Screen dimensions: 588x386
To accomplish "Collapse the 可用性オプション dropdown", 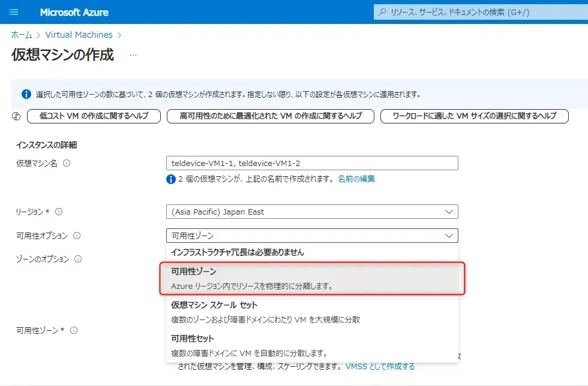I will [448, 236].
